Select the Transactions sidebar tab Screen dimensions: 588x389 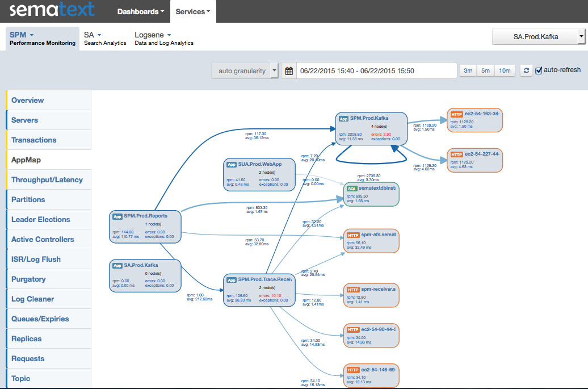click(x=49, y=140)
